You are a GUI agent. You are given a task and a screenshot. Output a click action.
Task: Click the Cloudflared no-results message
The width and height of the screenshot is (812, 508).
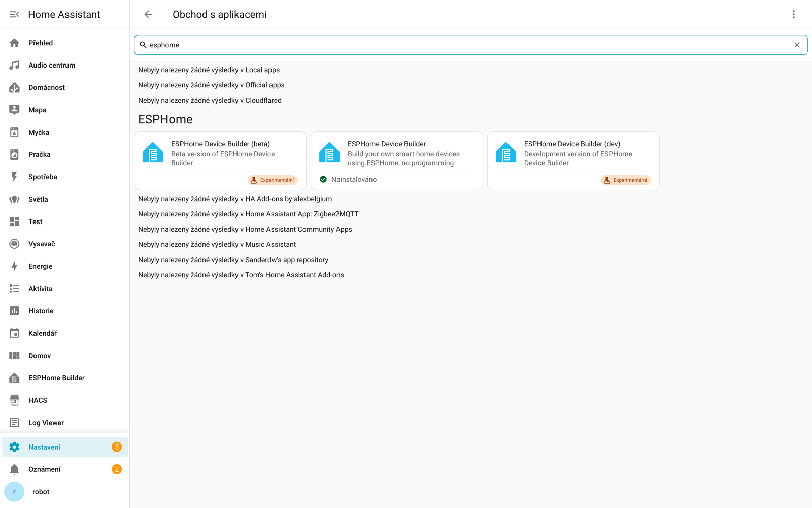coord(210,100)
